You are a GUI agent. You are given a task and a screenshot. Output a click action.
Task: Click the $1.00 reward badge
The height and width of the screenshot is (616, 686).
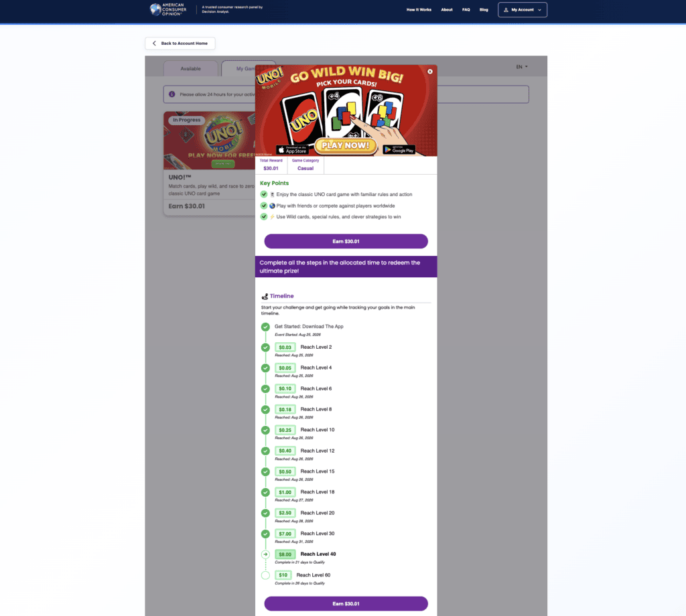[285, 492]
